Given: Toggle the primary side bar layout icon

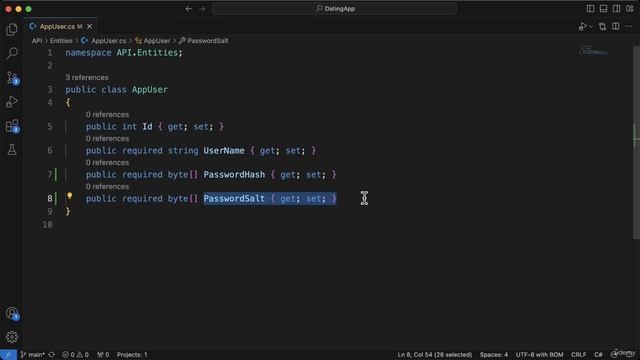Looking at the screenshot, I should point(590,9).
